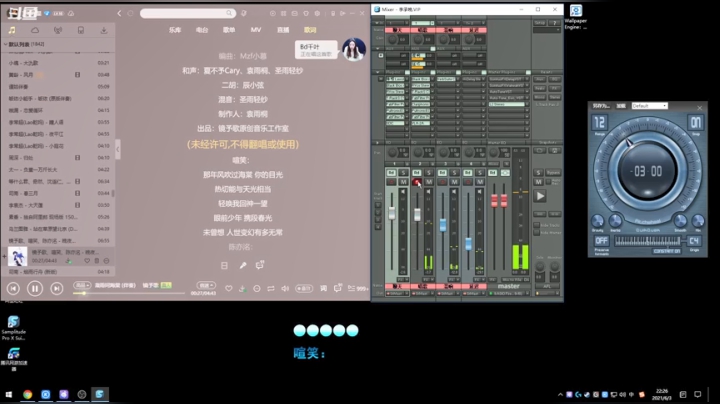Screen dimensions: 720x404
Task: Expand the EQ section in mixer
Action: (x=377, y=142)
